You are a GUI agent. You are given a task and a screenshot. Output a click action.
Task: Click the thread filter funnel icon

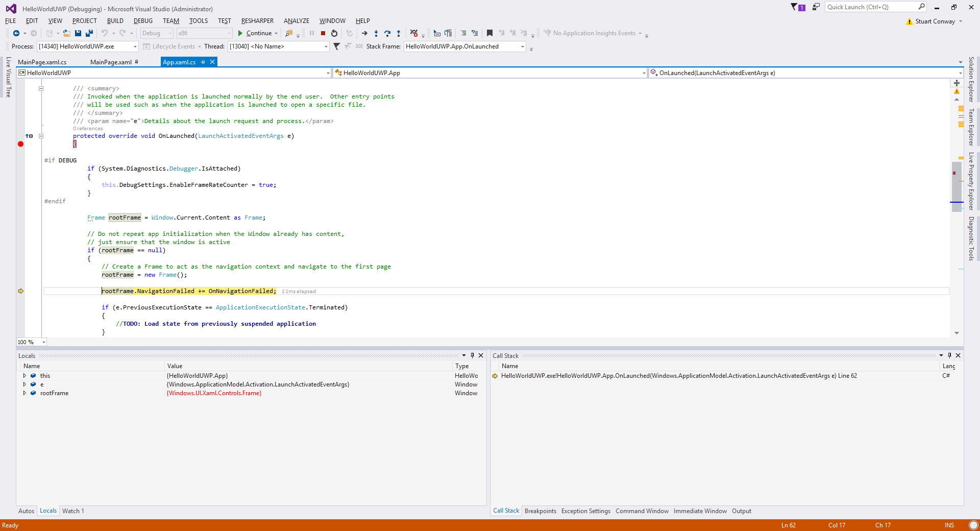tap(336, 46)
